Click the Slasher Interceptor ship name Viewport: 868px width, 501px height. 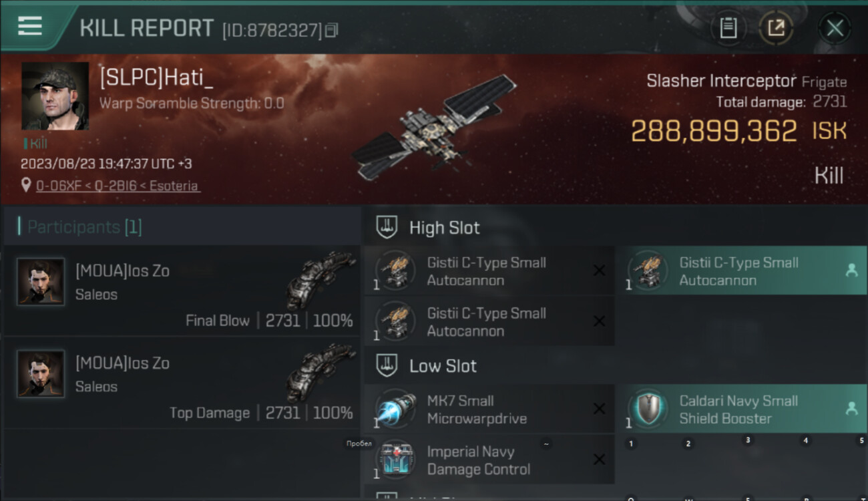pos(721,81)
